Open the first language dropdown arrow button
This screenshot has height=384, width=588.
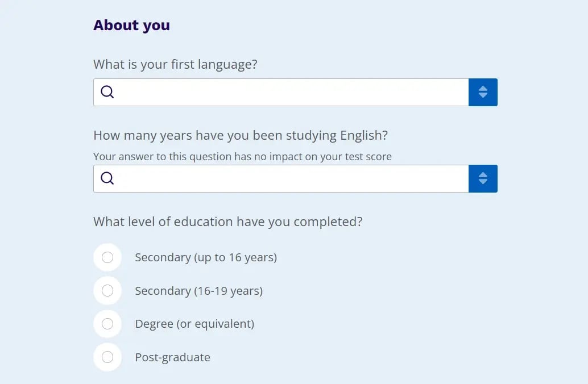[483, 92]
